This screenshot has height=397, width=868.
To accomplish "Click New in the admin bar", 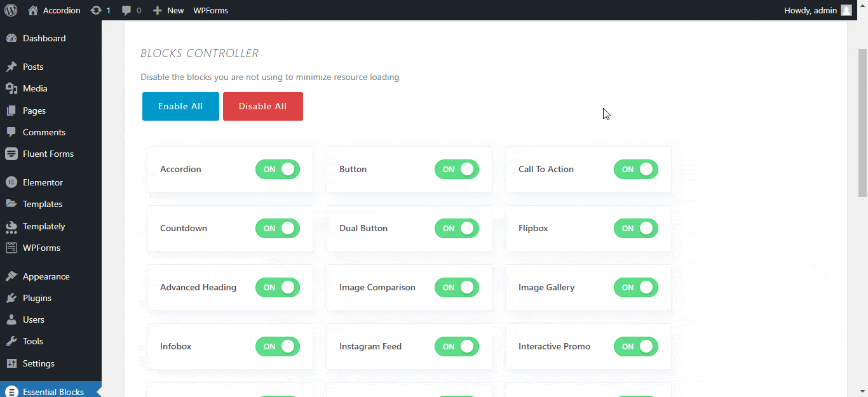I will [175, 10].
